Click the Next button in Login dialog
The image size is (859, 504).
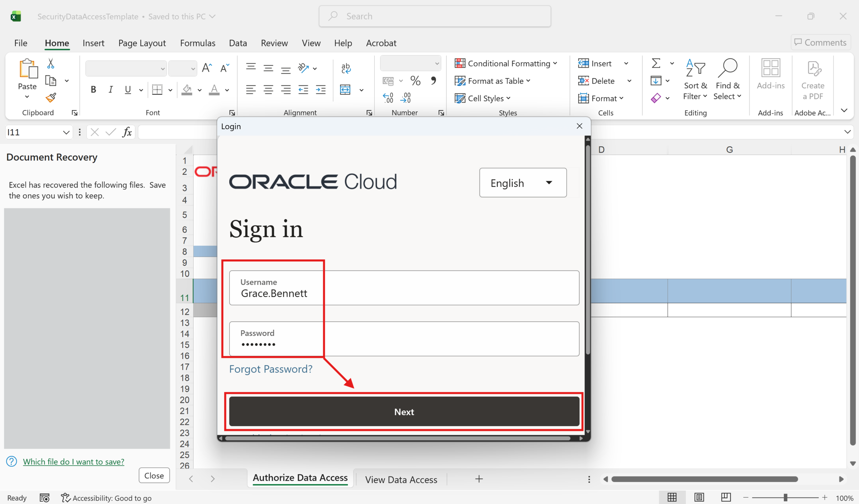point(404,411)
